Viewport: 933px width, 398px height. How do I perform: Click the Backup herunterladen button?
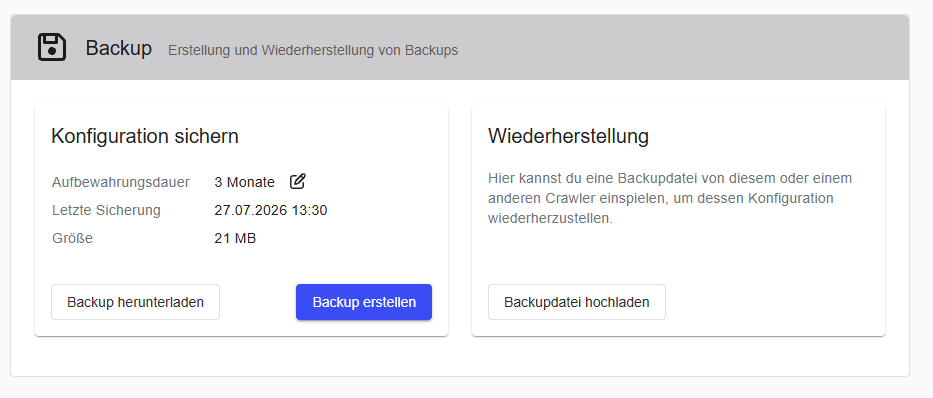pyautogui.click(x=135, y=302)
